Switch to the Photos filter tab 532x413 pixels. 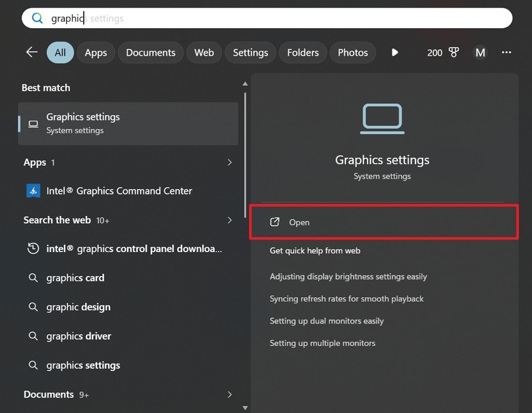tap(352, 53)
